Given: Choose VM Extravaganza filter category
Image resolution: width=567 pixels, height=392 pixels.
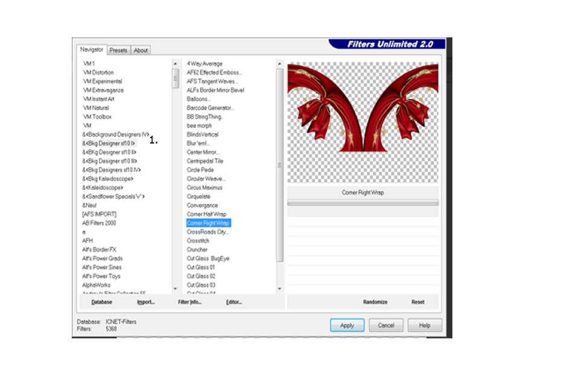Looking at the screenshot, I should tap(103, 90).
